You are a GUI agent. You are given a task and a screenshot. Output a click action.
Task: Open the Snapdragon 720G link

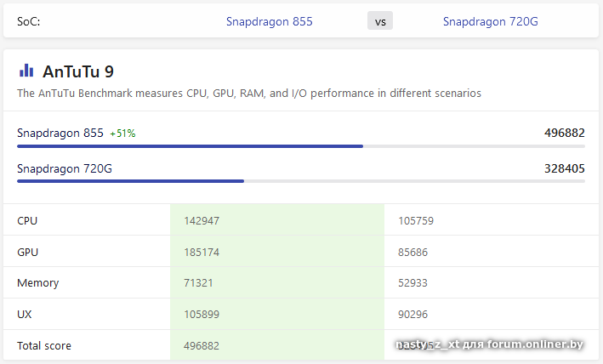click(x=490, y=21)
